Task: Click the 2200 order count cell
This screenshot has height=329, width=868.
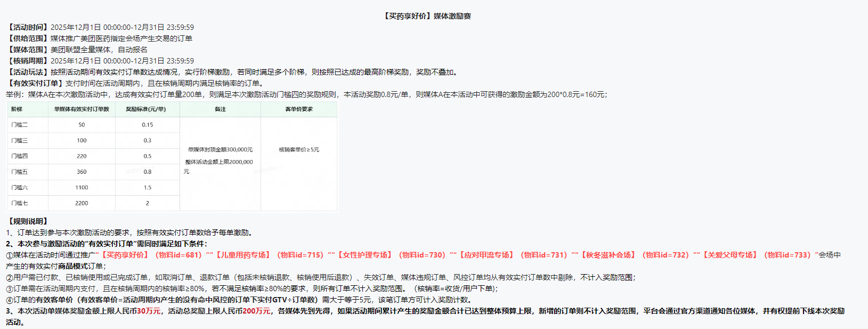Action: pyautogui.click(x=82, y=203)
